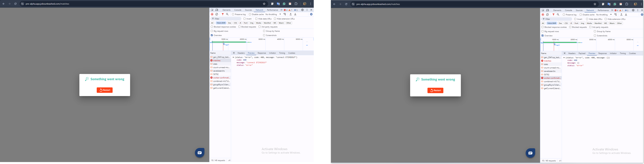Image resolution: width=644 pixels, height=164 pixels.
Task: Select the WS filter chip in the left DevTools
Action: (x=275, y=23)
